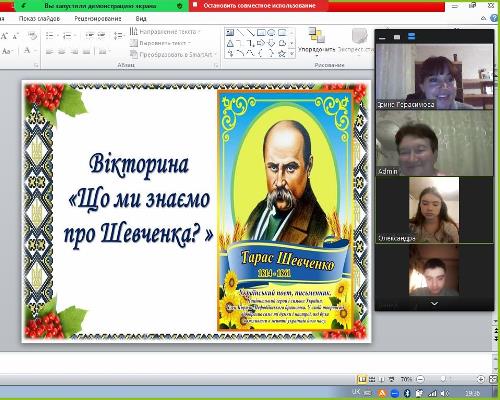The image size is (500, 400).
Task: Increase the list indent level
Action: [101, 35]
